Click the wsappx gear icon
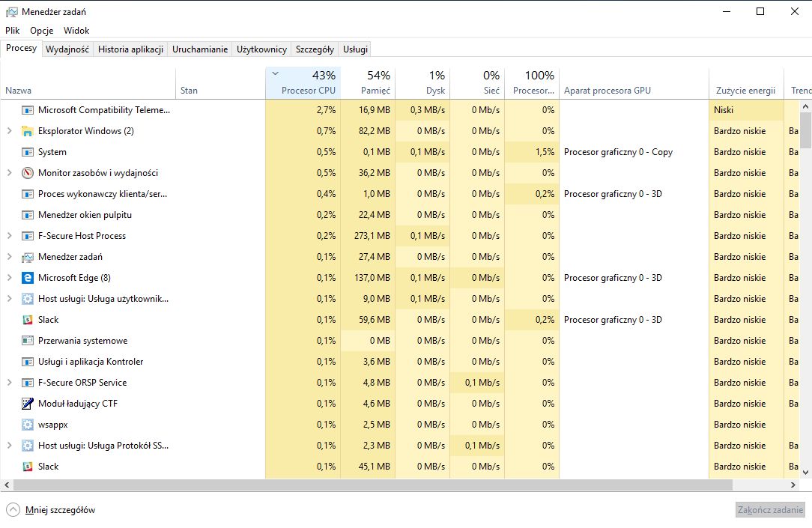 [28, 425]
